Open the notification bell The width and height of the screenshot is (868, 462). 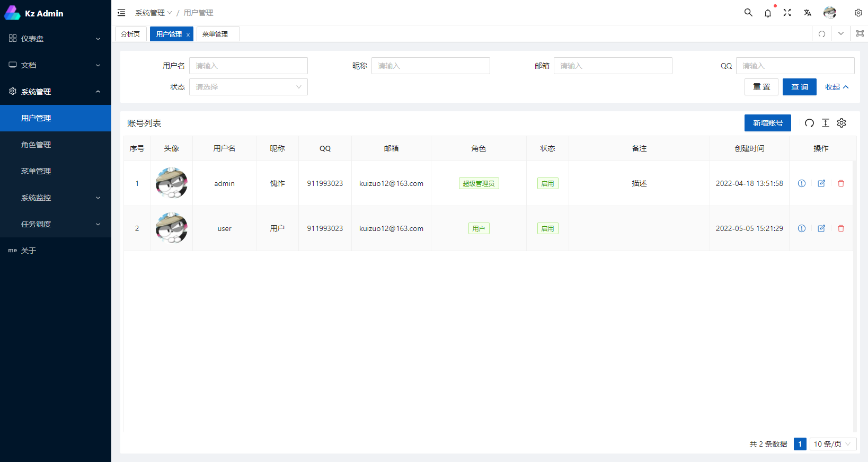768,13
